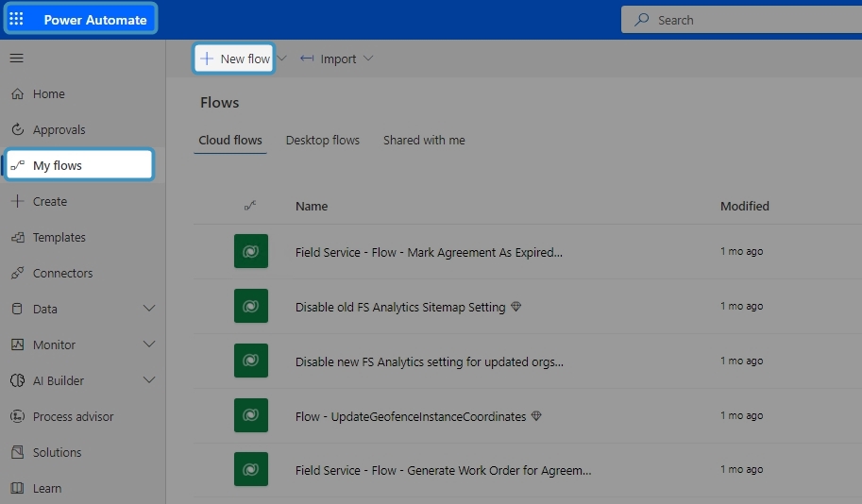
Task: Collapse the navigation hamburger menu
Action: tap(16, 58)
